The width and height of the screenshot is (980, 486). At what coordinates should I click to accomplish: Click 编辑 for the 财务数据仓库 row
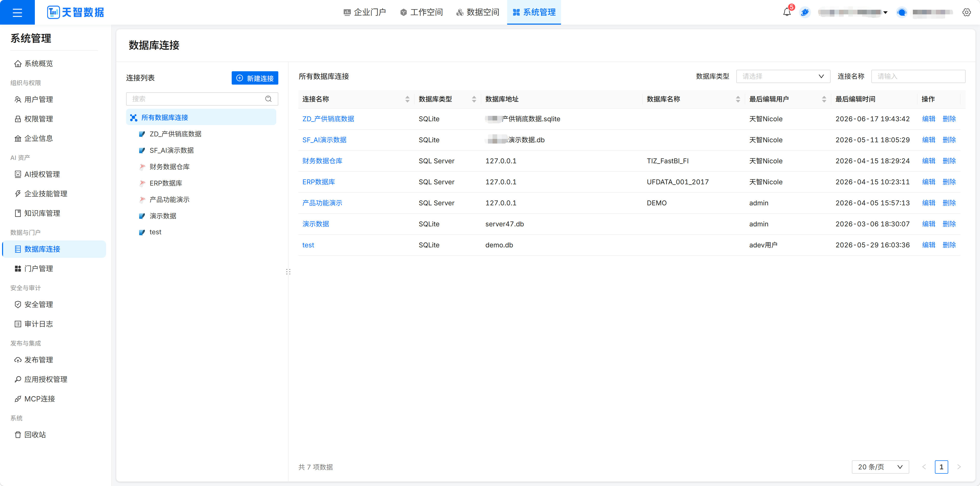929,161
